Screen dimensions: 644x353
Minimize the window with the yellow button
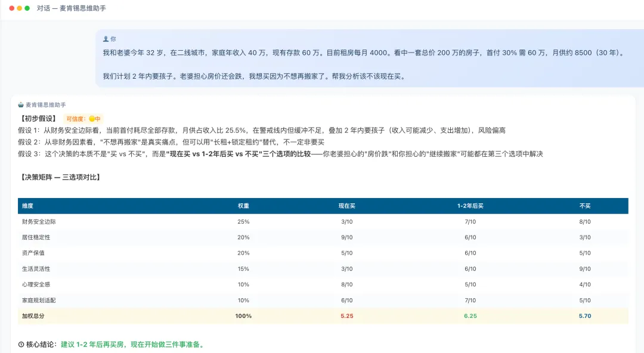tap(19, 8)
